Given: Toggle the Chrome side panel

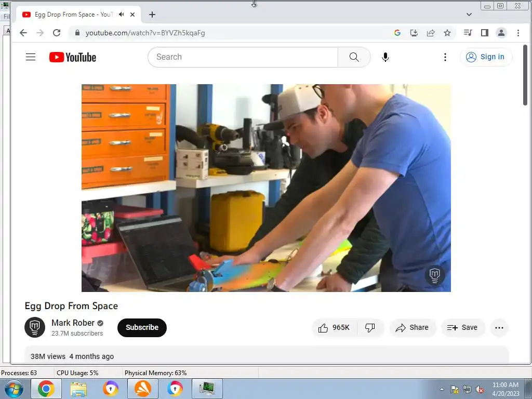Looking at the screenshot, I should coord(485,33).
